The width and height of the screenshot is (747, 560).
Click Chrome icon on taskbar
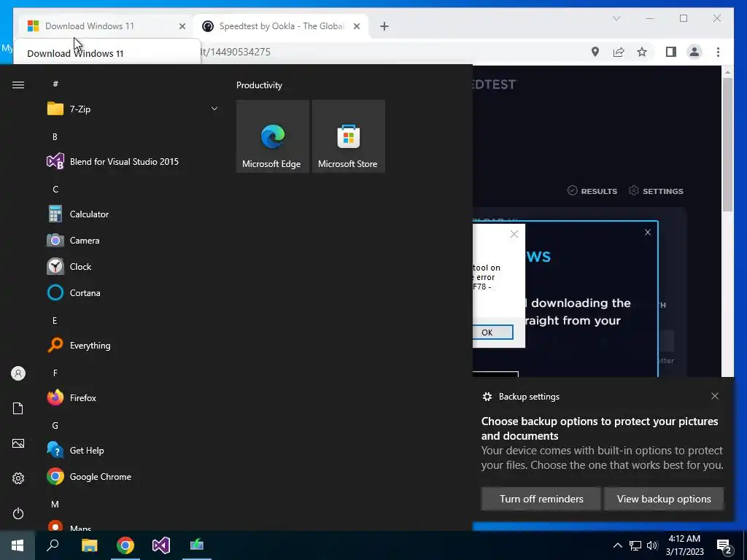[x=125, y=545]
